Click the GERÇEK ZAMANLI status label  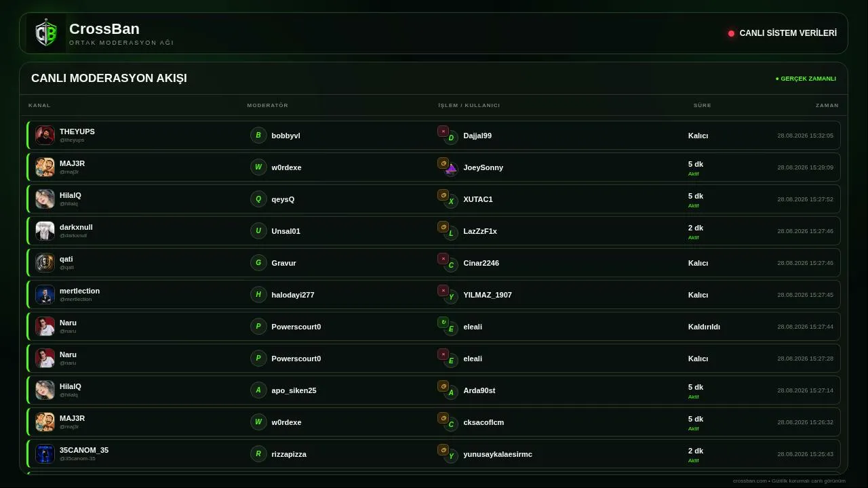click(806, 79)
